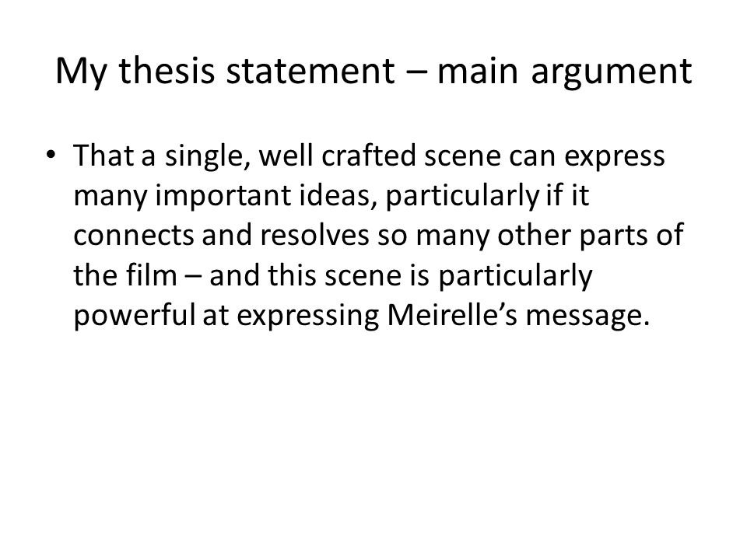Click the phrase 'particularly if it'
747x560 pixels.
(487, 196)
